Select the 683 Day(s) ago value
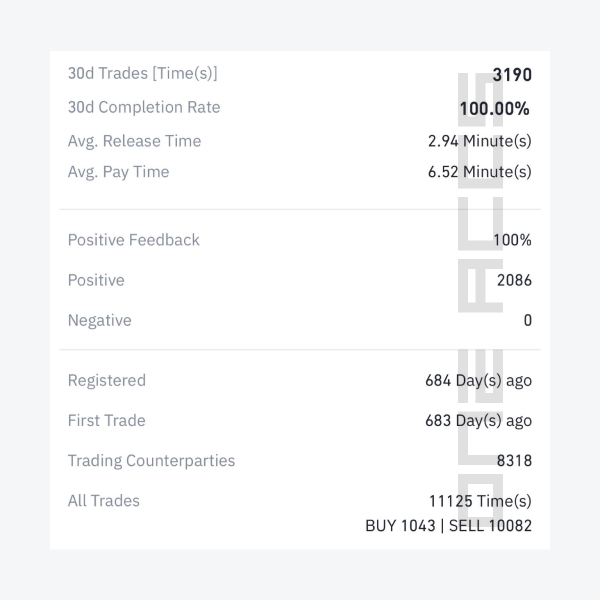The image size is (600, 600). [x=479, y=421]
